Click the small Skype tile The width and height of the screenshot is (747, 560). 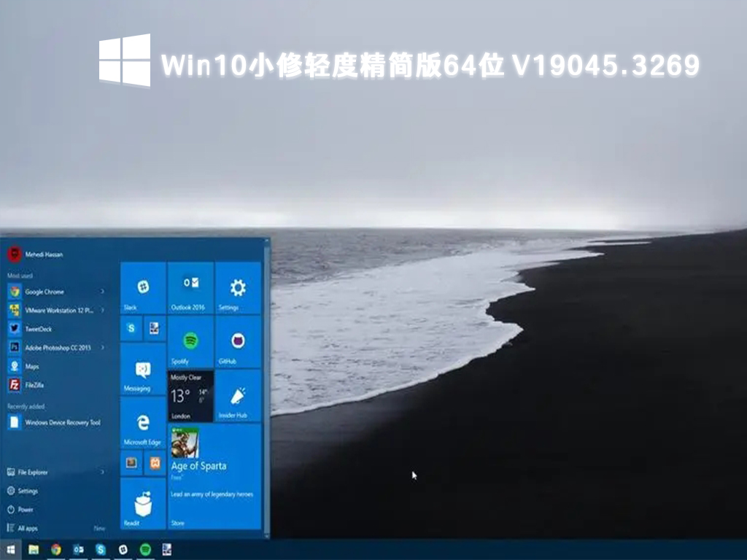(131, 328)
